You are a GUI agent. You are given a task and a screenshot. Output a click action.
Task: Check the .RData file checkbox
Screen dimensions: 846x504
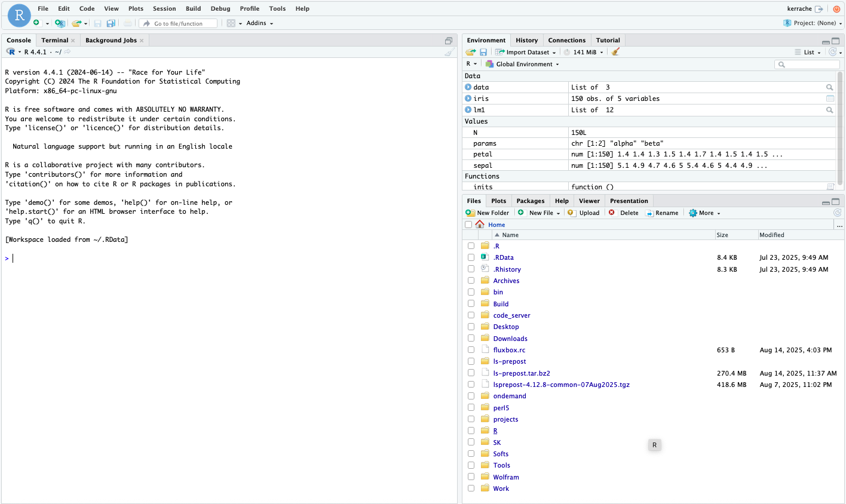pyautogui.click(x=471, y=257)
